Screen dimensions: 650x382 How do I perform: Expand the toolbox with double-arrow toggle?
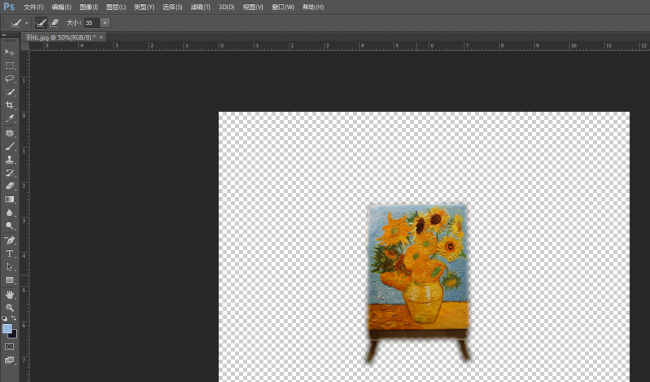pos(4,35)
